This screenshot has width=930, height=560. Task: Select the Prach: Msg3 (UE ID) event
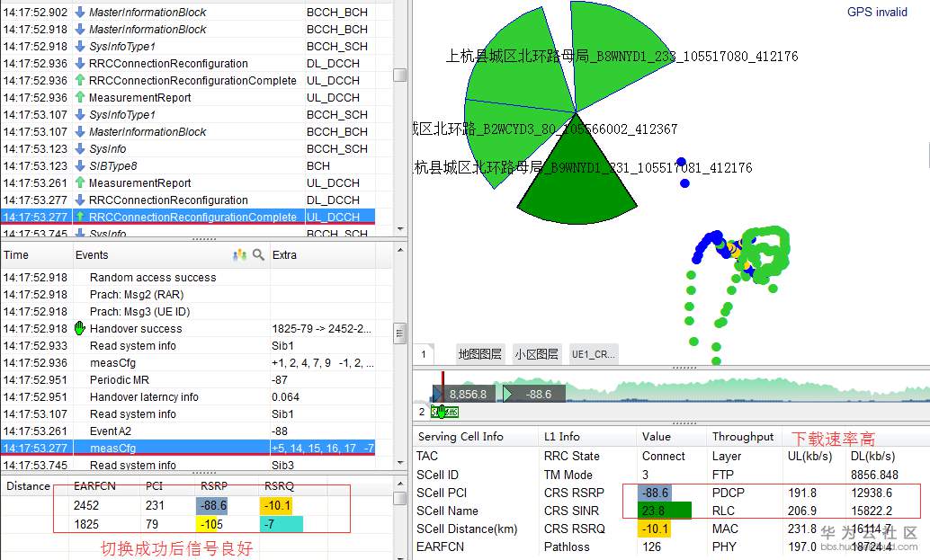tap(188, 312)
